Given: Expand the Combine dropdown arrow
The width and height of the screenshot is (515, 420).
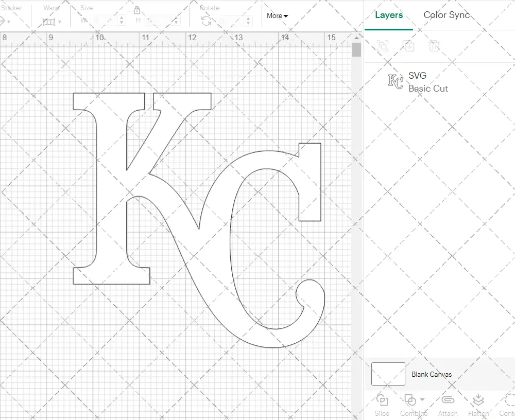Looking at the screenshot, I should pos(422,399).
